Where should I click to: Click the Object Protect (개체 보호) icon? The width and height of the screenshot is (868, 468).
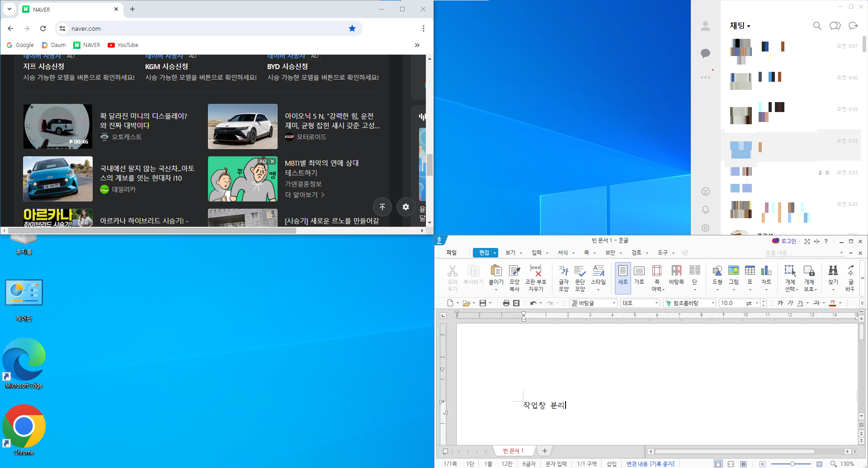tap(809, 277)
